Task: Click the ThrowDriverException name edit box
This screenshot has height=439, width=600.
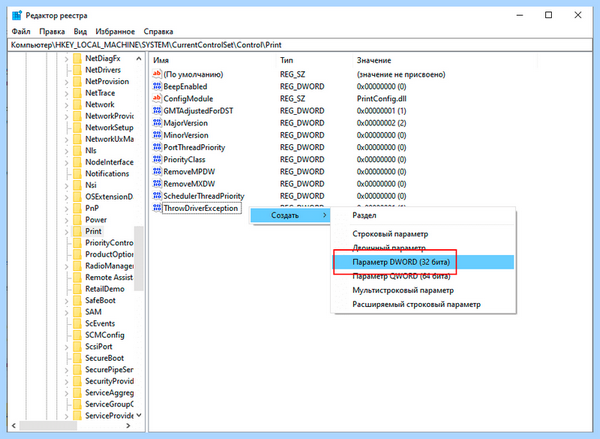Action: click(x=202, y=208)
